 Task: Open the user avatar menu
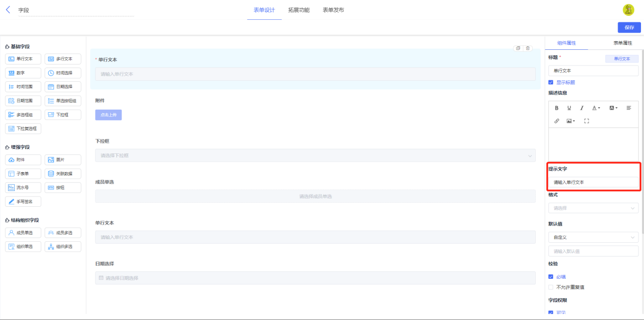[628, 10]
